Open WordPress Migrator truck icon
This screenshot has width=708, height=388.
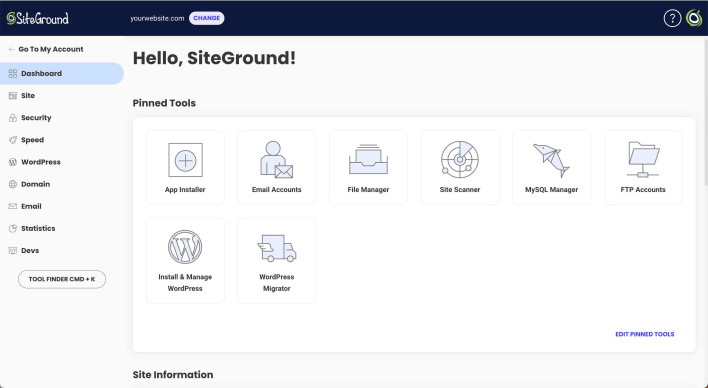(x=277, y=248)
